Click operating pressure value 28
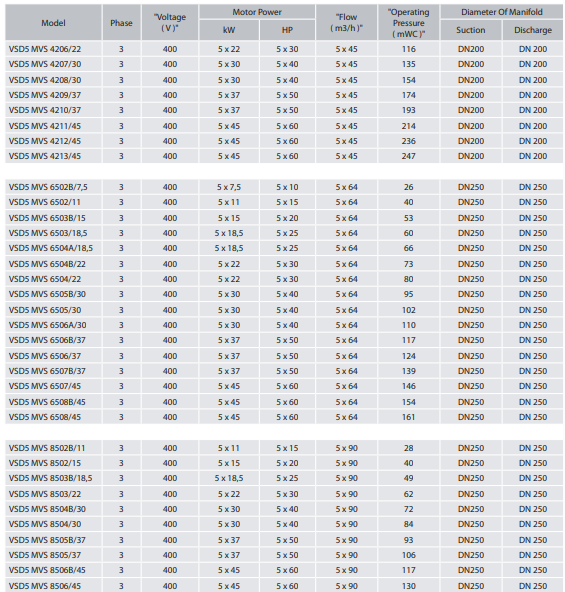This screenshot has height=592, width=565. pos(409,449)
